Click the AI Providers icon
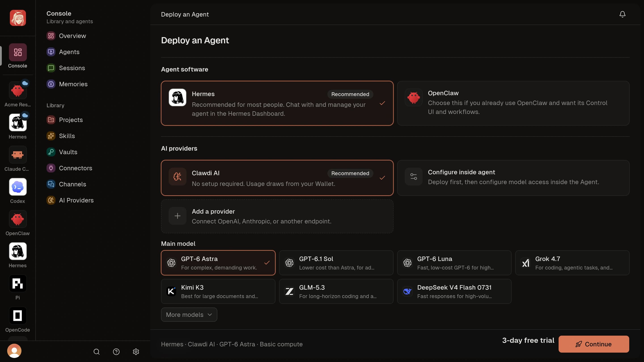This screenshot has height=362, width=644. (51, 200)
